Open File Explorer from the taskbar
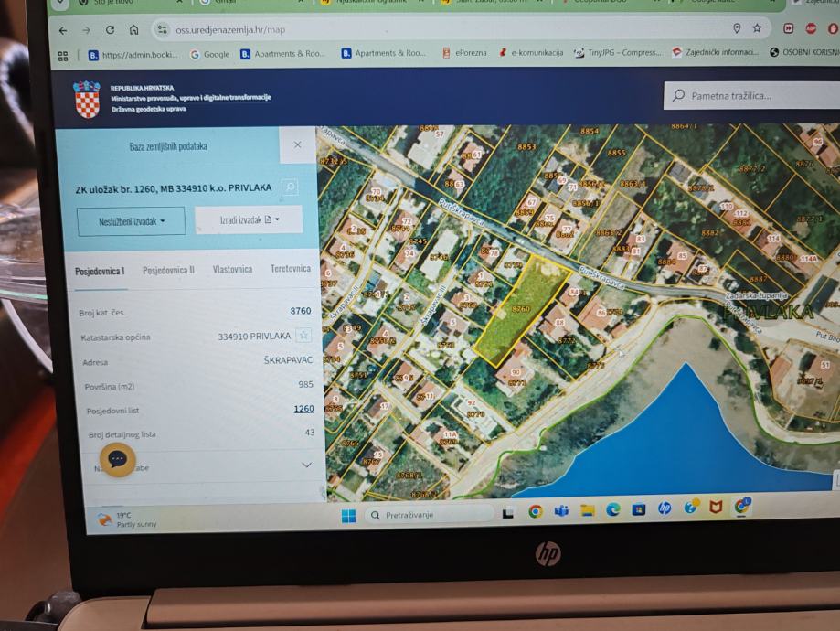 [x=587, y=510]
